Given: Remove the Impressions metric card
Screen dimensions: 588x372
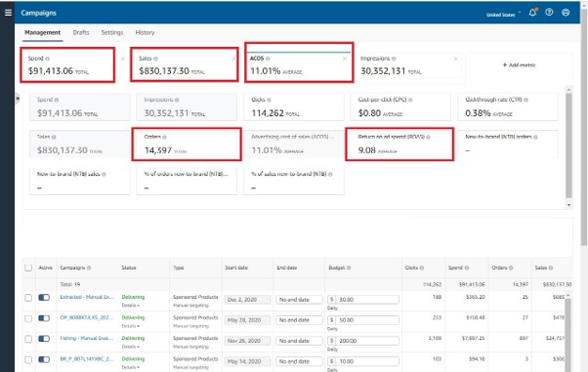Looking at the screenshot, I should pos(455,59).
